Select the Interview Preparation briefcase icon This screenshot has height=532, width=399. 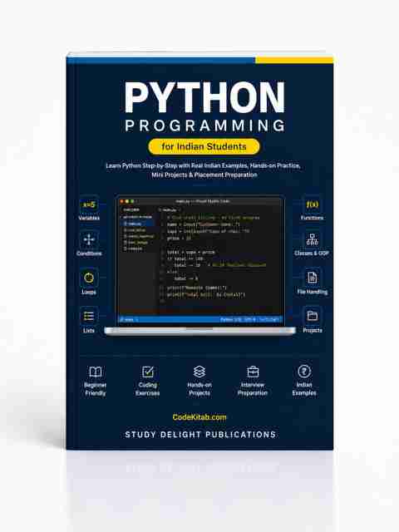[x=253, y=372]
